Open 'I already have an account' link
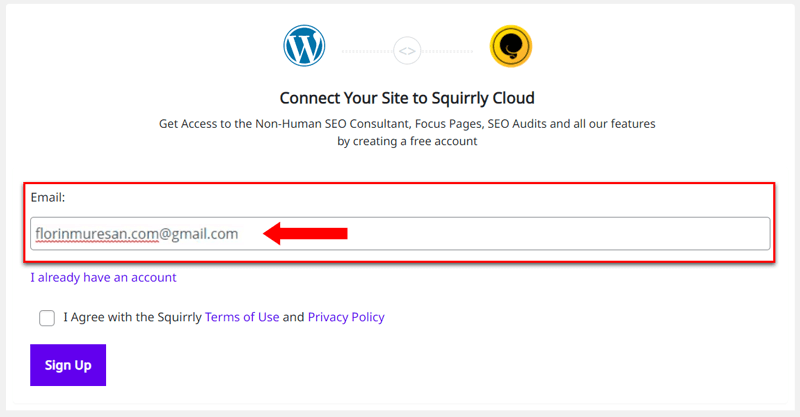Viewport: 800px width, 417px height. 103,277
